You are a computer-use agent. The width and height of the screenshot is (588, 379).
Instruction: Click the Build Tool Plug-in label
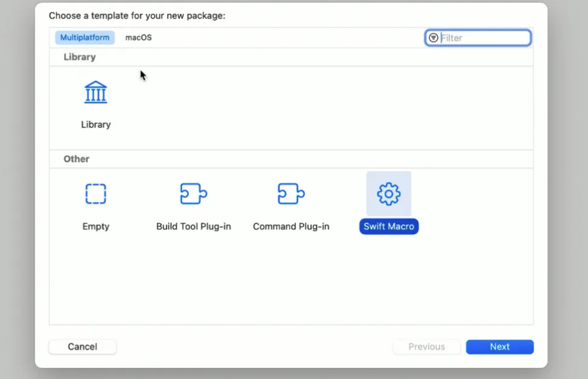(194, 226)
